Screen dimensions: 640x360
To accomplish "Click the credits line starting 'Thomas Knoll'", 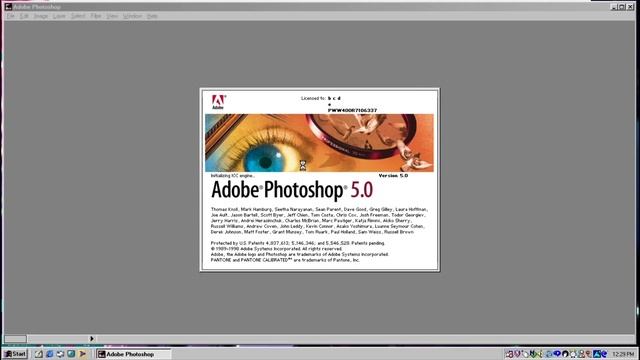I will click(319, 209).
